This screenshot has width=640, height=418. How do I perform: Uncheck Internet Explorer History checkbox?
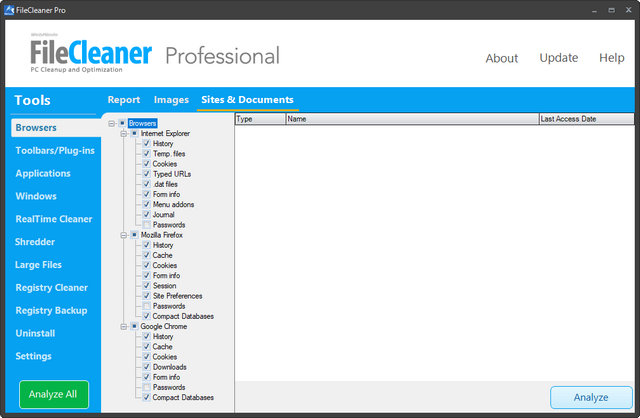coord(147,143)
